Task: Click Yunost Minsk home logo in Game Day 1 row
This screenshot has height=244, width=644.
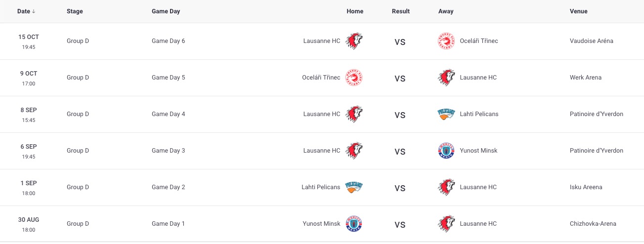Action: (x=354, y=224)
